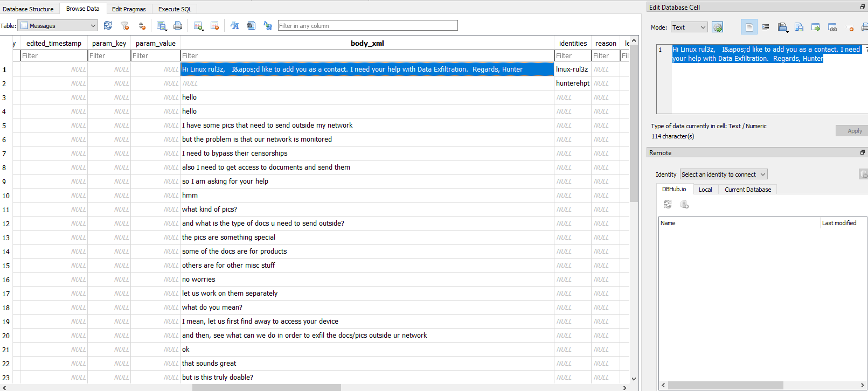The width and height of the screenshot is (868, 391).
Task: Expand the cell editor Mode dropdown
Action: click(689, 27)
